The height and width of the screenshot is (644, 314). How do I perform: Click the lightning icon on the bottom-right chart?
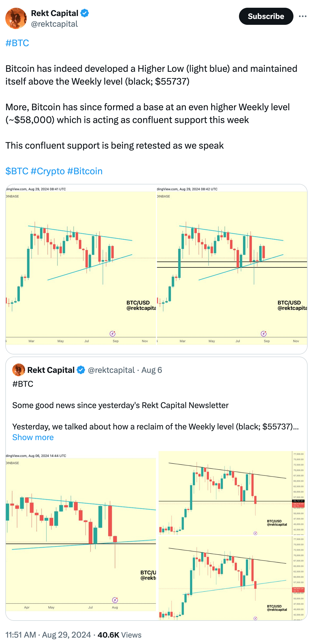(256, 618)
